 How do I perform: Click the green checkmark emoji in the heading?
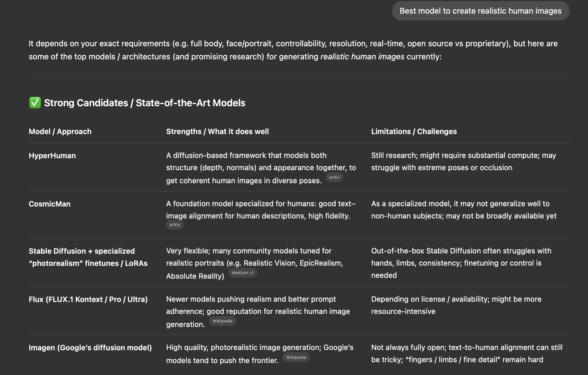pyautogui.click(x=35, y=103)
